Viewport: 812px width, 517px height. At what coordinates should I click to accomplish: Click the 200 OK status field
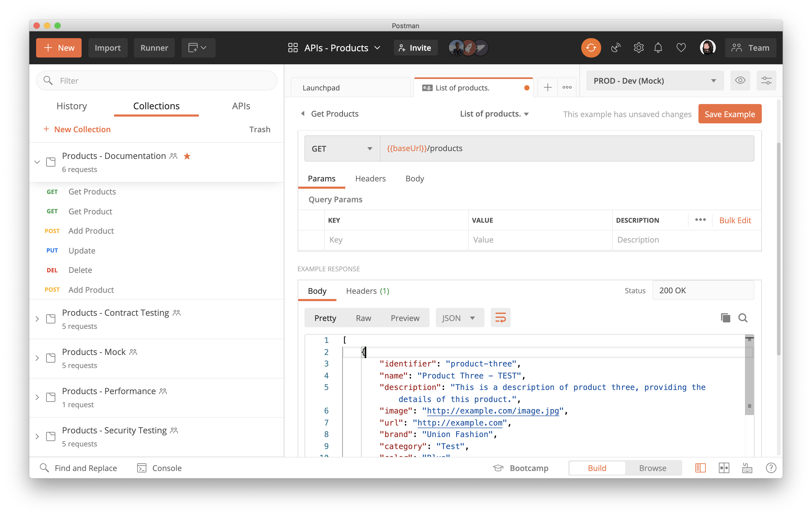point(703,290)
